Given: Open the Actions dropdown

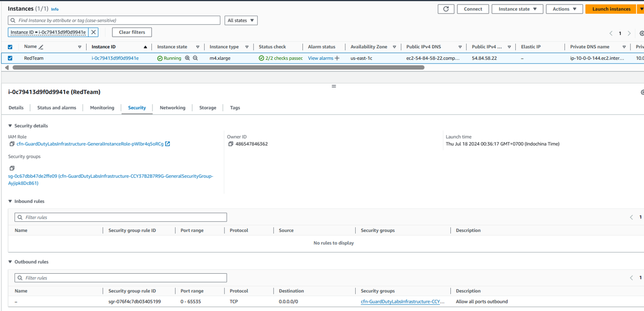Looking at the screenshot, I should pos(565,9).
